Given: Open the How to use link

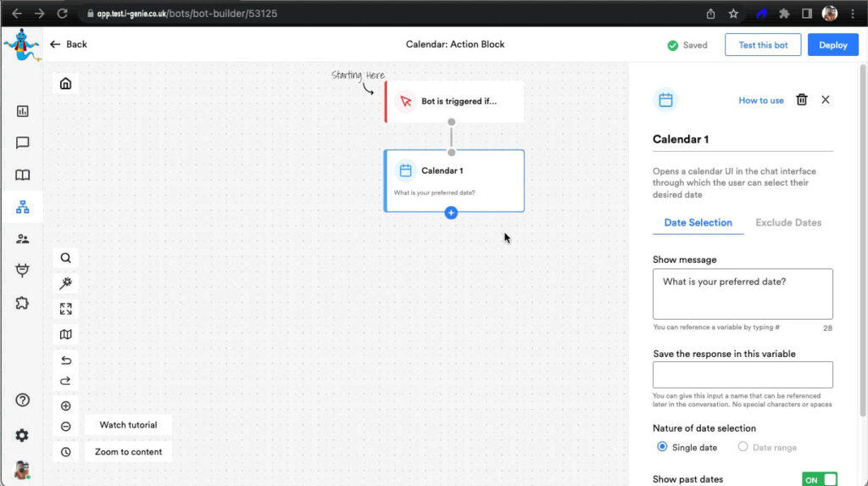Looking at the screenshot, I should 761,100.
